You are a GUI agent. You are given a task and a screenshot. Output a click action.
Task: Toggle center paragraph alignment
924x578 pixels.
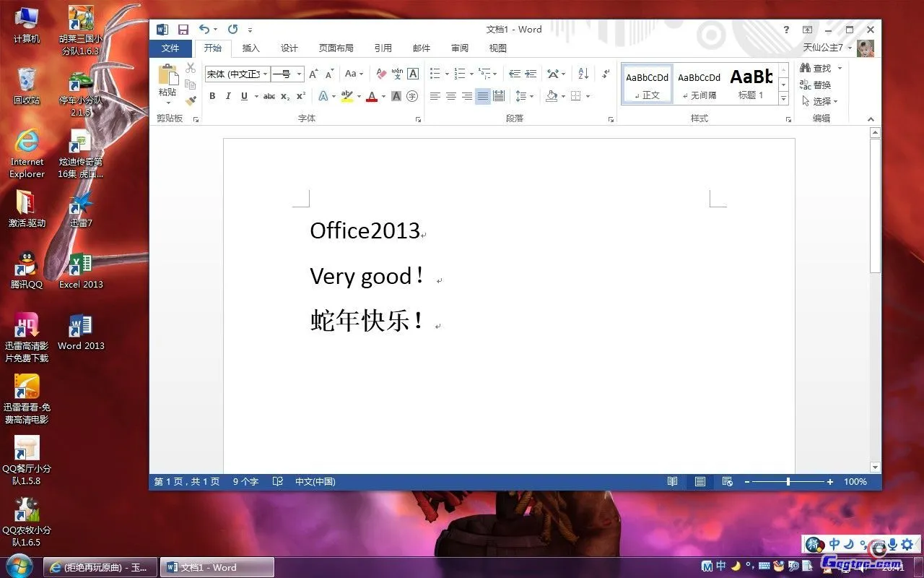point(450,95)
